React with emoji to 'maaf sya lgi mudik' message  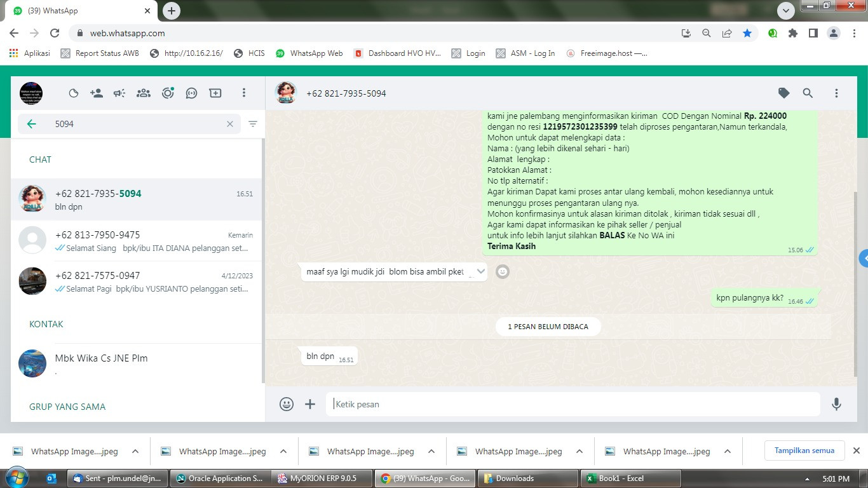503,272
